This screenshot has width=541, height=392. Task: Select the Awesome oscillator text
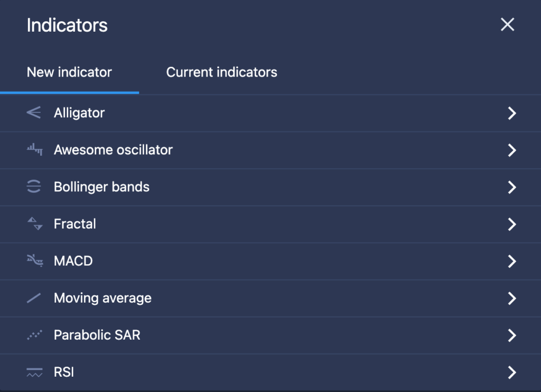click(113, 150)
